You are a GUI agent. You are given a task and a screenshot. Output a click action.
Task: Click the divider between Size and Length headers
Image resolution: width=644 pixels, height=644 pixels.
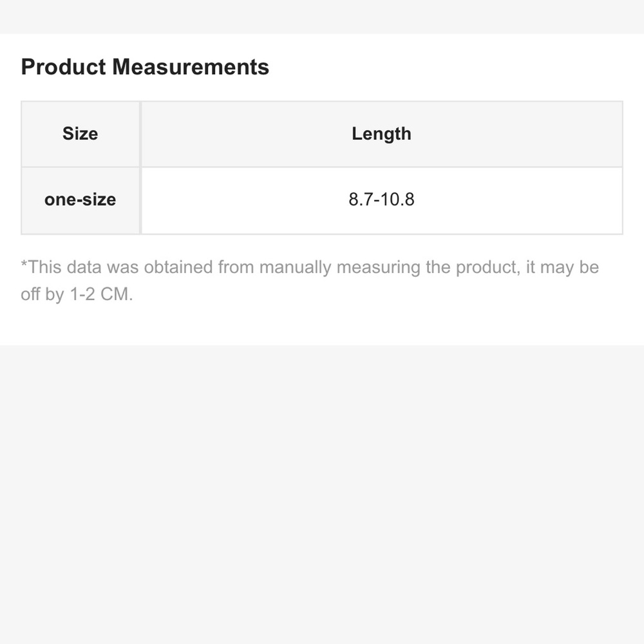click(140, 134)
